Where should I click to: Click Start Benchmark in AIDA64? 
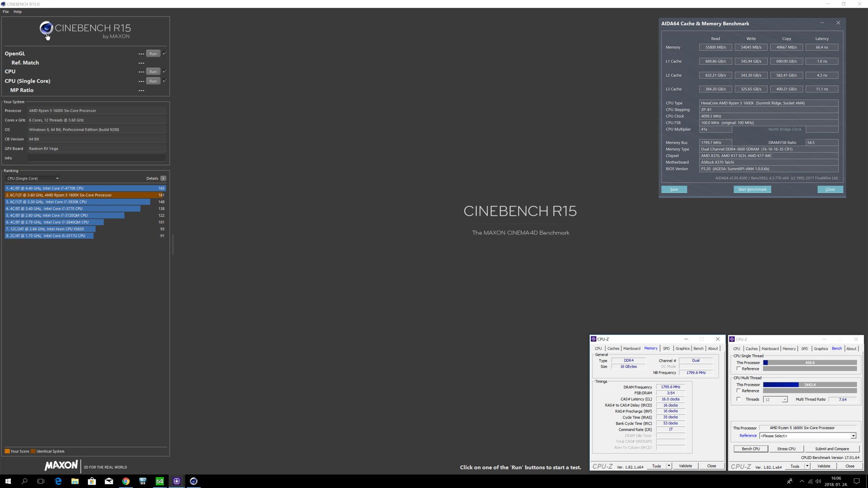(752, 189)
